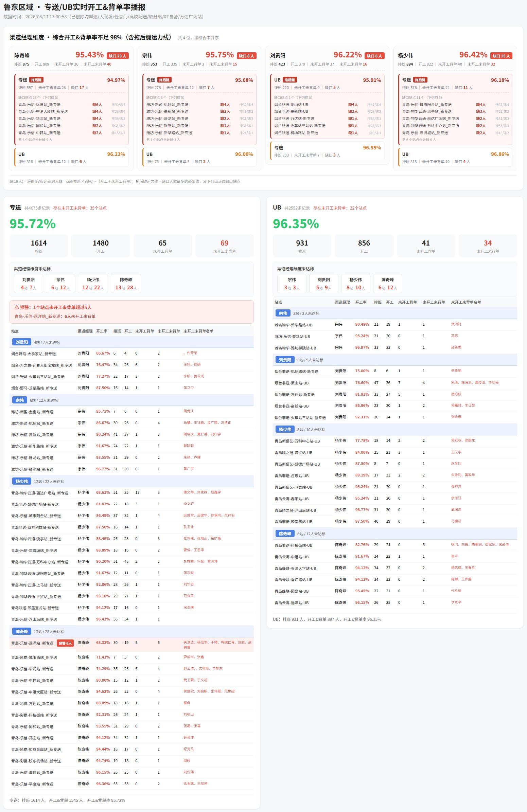Select the 拖后腿 tag in 陈奇峰's 专送 block
Viewport: 527px width, 812px height.
coord(36,80)
